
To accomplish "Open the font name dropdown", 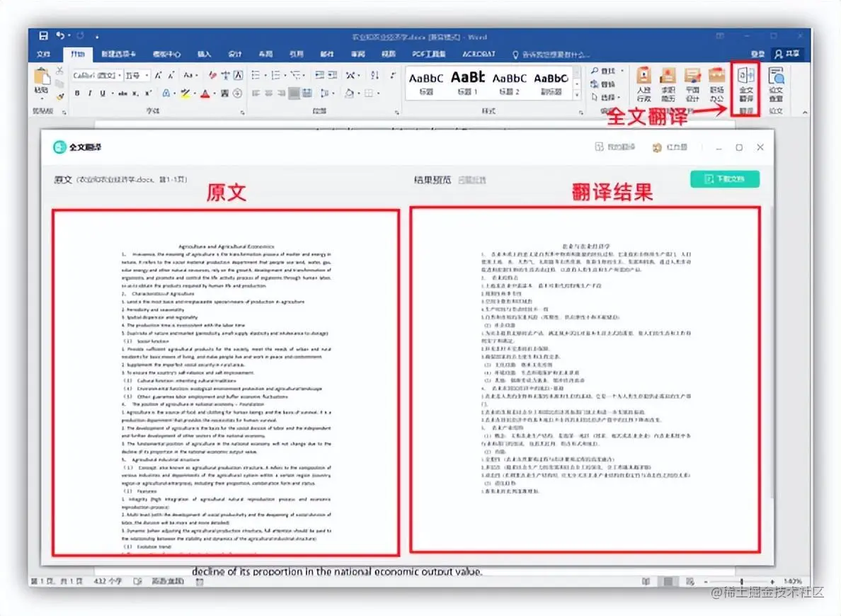I will pyautogui.click(x=120, y=76).
